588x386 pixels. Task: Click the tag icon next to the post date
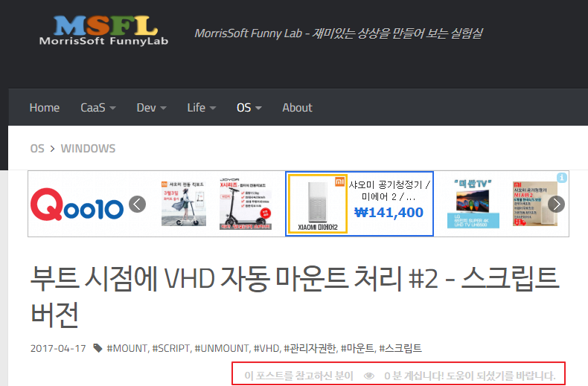[x=98, y=348]
